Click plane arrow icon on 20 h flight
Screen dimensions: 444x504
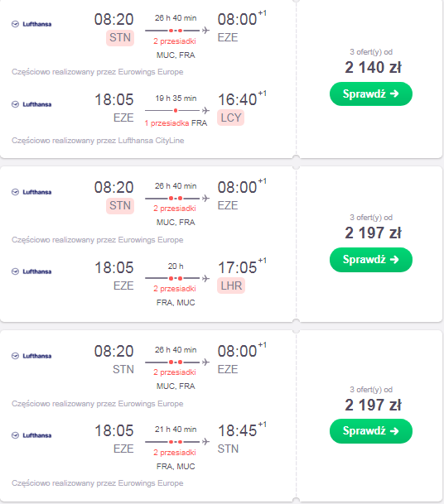coord(205,278)
